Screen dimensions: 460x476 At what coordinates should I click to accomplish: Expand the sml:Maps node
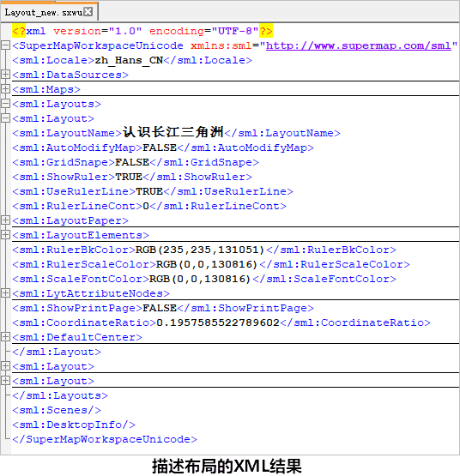click(5, 89)
